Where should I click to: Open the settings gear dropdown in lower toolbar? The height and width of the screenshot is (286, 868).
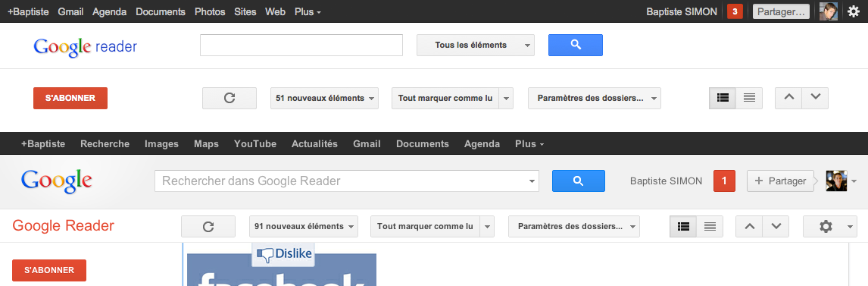pos(830,226)
